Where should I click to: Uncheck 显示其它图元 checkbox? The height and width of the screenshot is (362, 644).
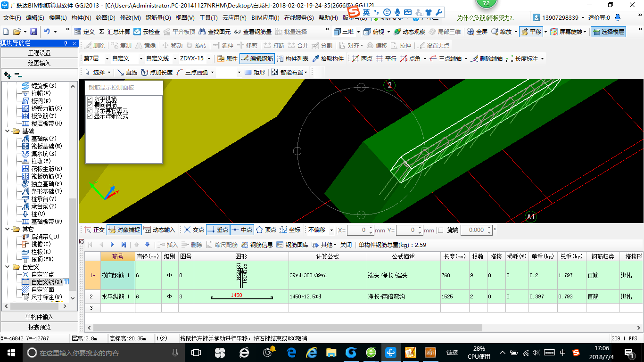[90, 110]
